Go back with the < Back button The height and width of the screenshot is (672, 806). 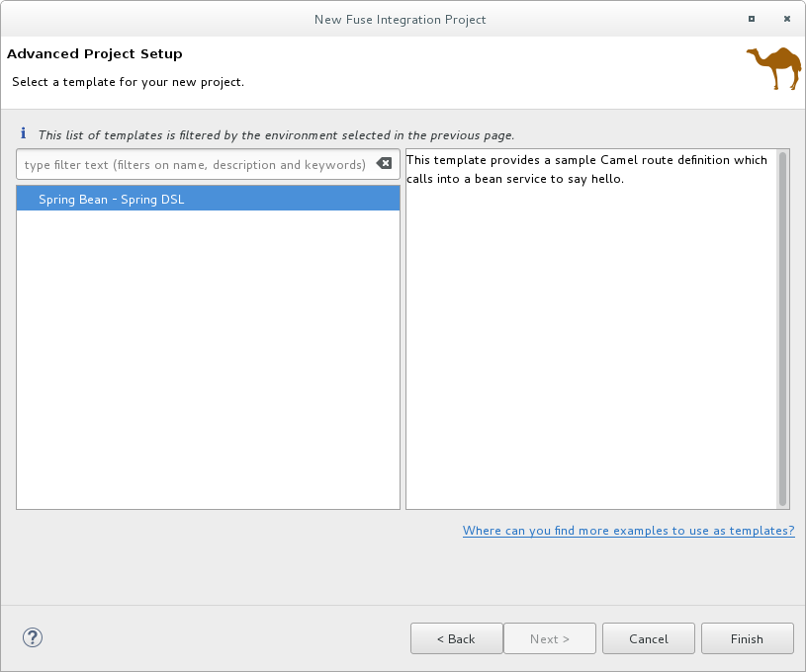(x=456, y=638)
